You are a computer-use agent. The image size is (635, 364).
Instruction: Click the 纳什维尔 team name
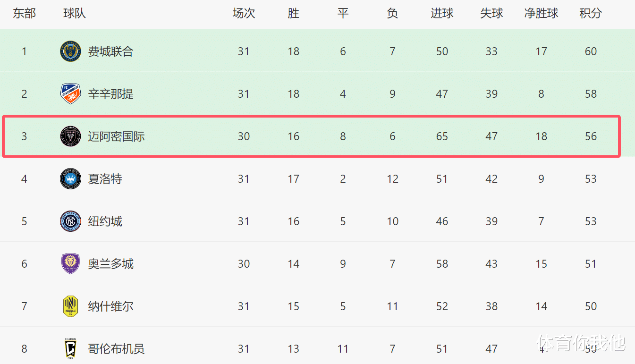pos(110,306)
